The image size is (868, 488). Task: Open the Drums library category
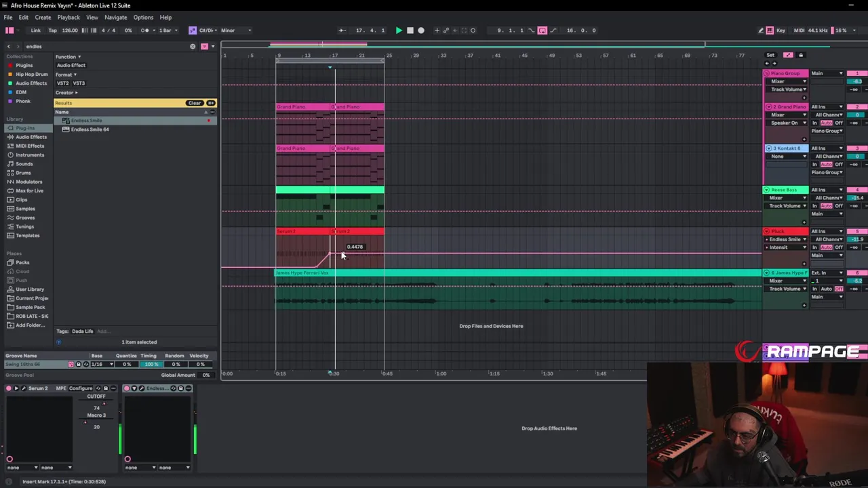coord(23,173)
